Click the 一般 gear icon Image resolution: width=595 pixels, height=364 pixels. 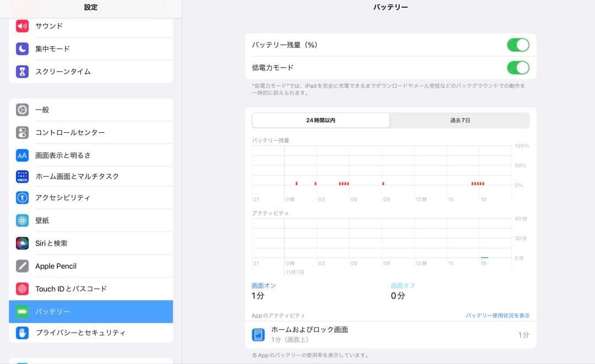click(x=22, y=110)
